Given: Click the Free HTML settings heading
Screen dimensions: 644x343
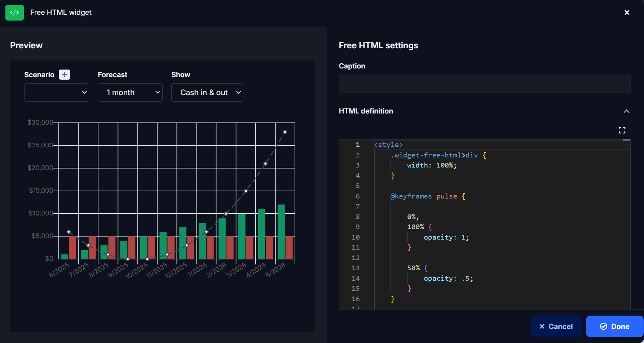Looking at the screenshot, I should (x=378, y=45).
